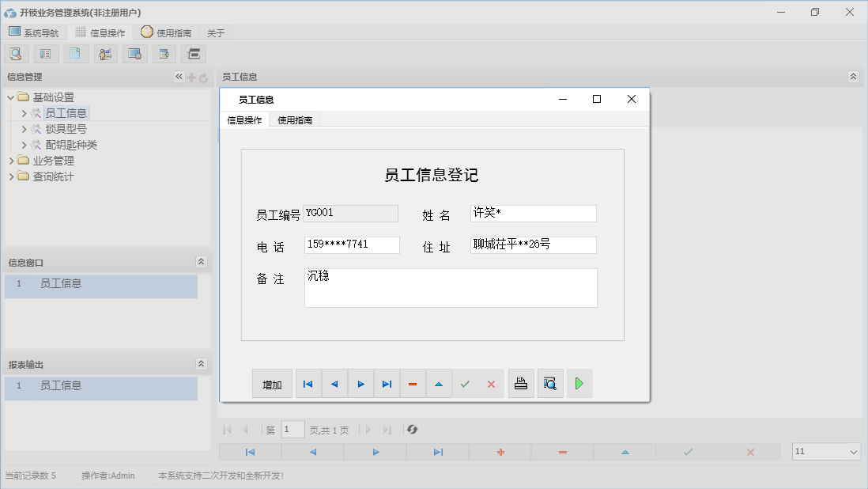Screen dimensions: 868x489
Task: Select the search magnifier toolbar icon
Action: [x=16, y=53]
